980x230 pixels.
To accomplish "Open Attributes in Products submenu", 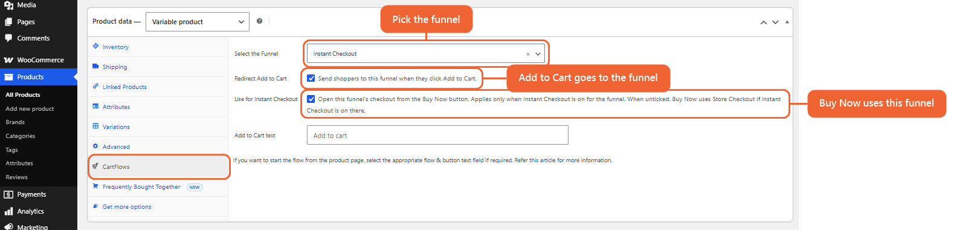I will pyautogui.click(x=19, y=163).
